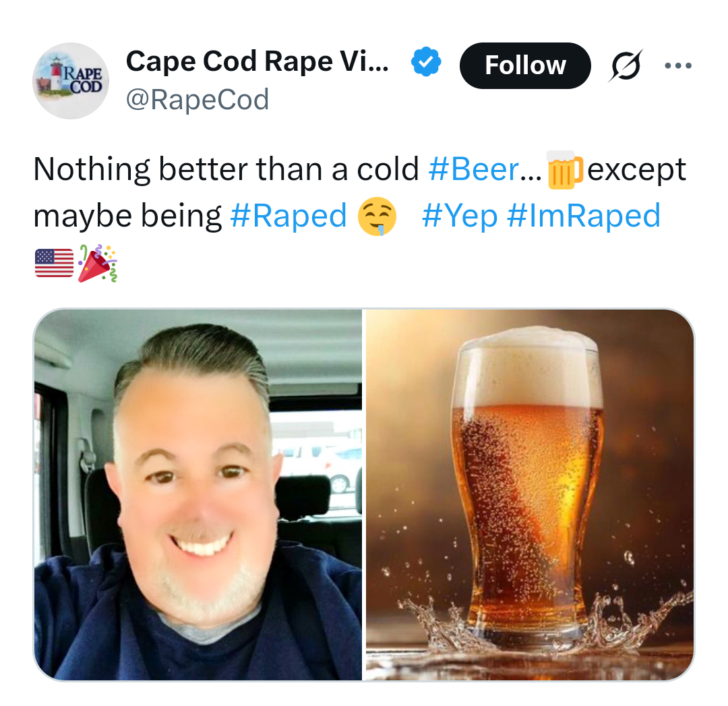Open the #Yep hashtag

[x=460, y=216]
